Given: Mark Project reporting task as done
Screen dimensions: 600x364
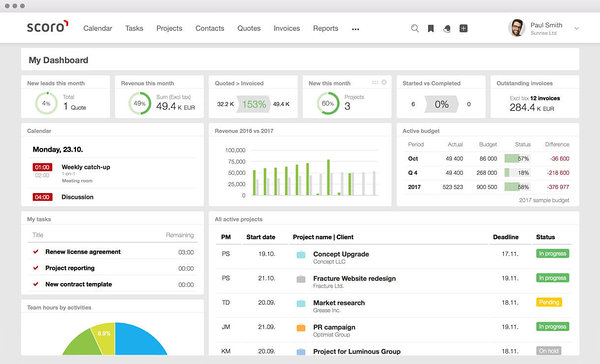Looking at the screenshot, I should pos(36,268).
